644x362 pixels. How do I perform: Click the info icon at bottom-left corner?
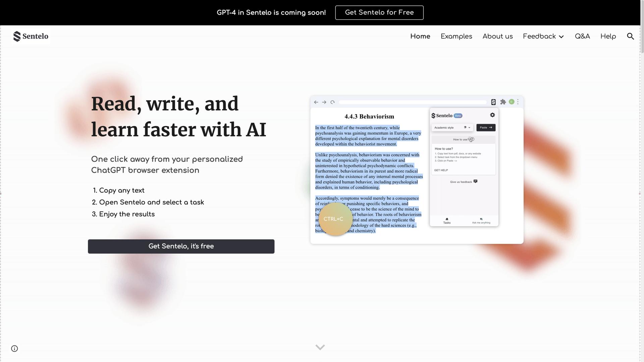(x=14, y=349)
